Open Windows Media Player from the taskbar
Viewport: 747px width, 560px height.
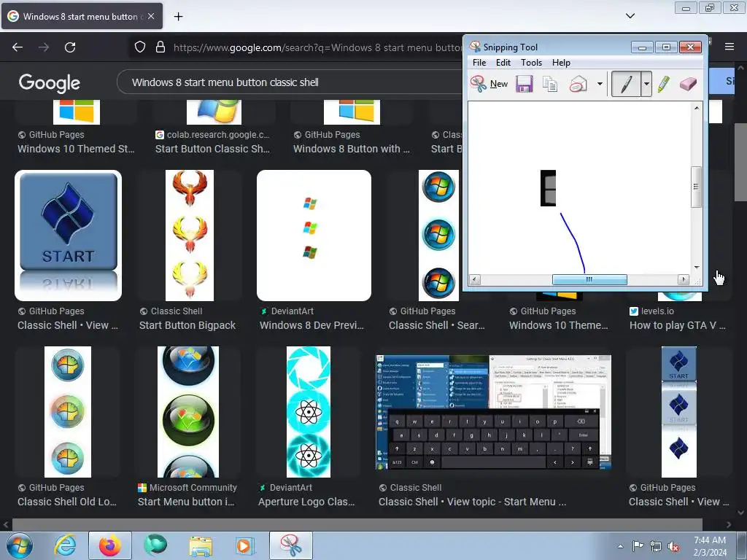(x=245, y=545)
